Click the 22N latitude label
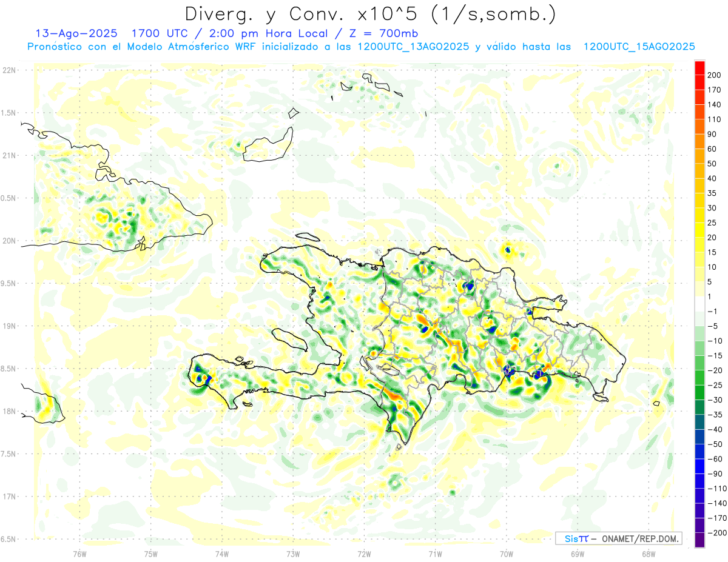Screen dimensions: 728x562 [x=9, y=70]
